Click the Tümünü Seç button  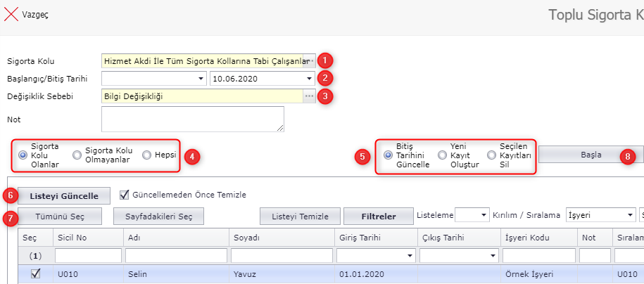(x=60, y=216)
